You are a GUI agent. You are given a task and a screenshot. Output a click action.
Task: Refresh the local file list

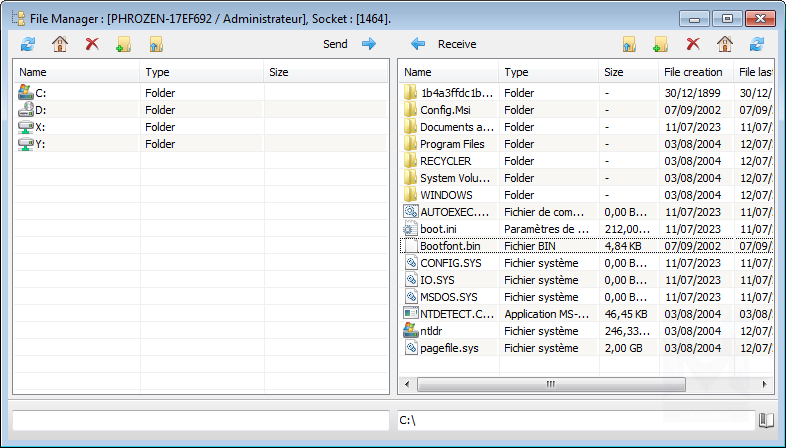click(28, 44)
